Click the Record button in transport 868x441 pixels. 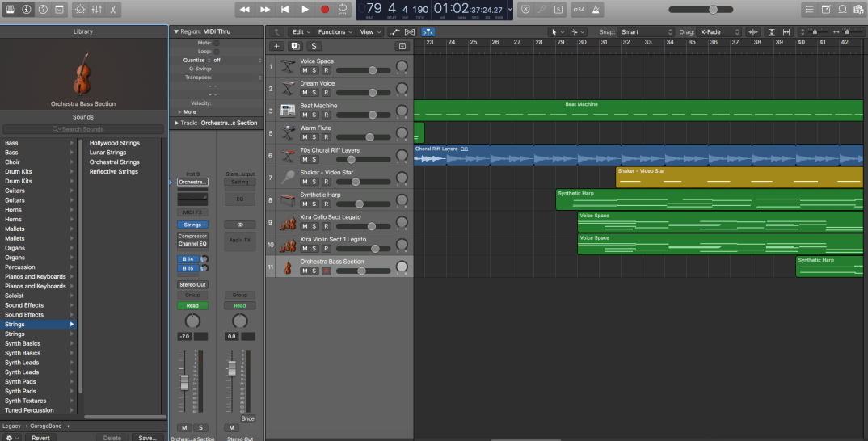pyautogui.click(x=325, y=9)
